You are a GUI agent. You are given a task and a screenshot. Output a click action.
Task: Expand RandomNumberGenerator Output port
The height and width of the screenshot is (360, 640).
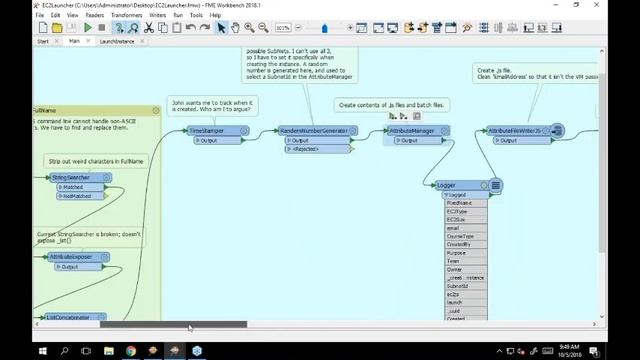289,140
